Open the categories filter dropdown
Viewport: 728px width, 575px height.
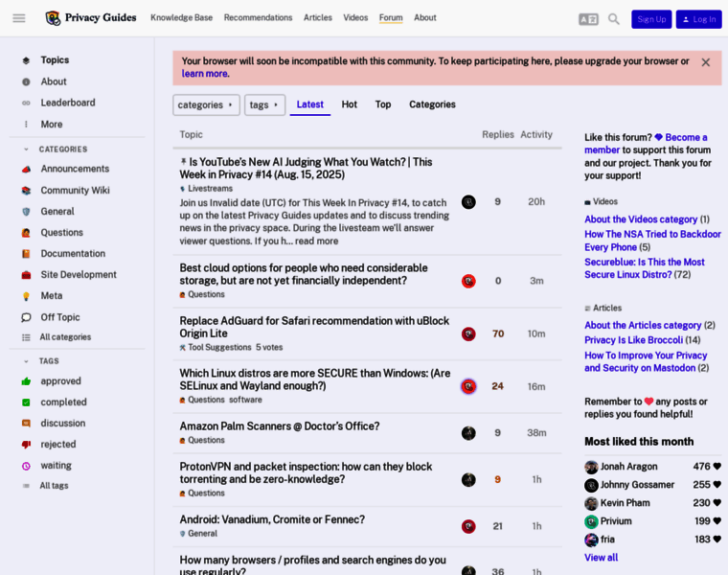206,105
